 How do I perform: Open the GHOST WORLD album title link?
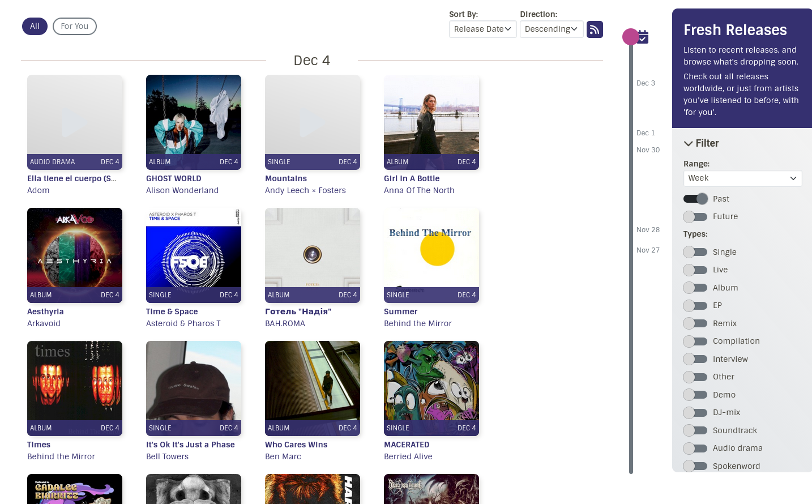coord(173,178)
